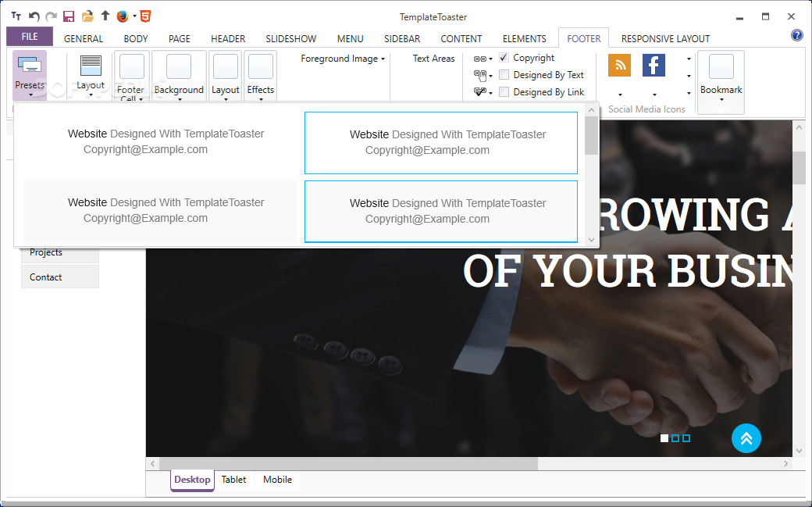This screenshot has height=507, width=812.
Task: Switch to the MENU tab
Action: point(350,39)
